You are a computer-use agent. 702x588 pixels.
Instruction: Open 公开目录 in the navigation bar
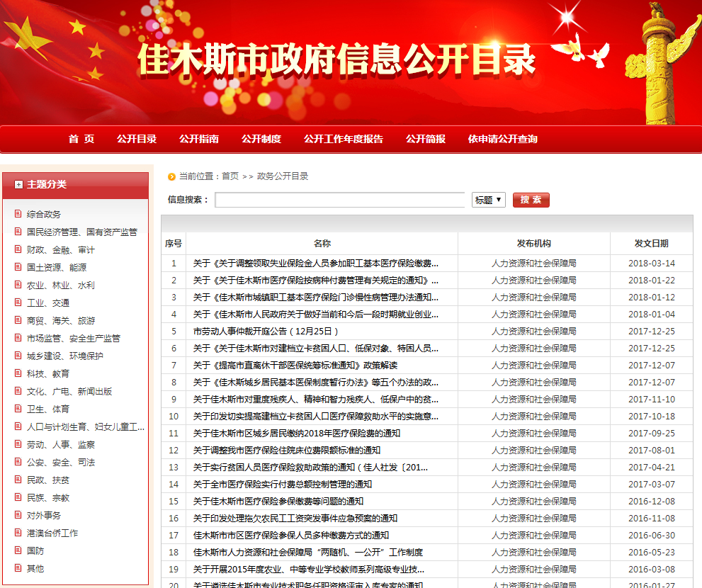coord(137,139)
